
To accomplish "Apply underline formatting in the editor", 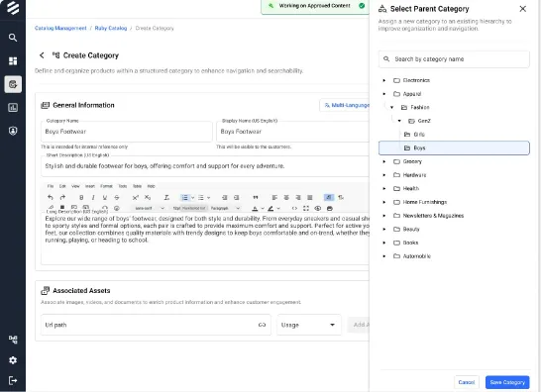I will (x=105, y=198).
